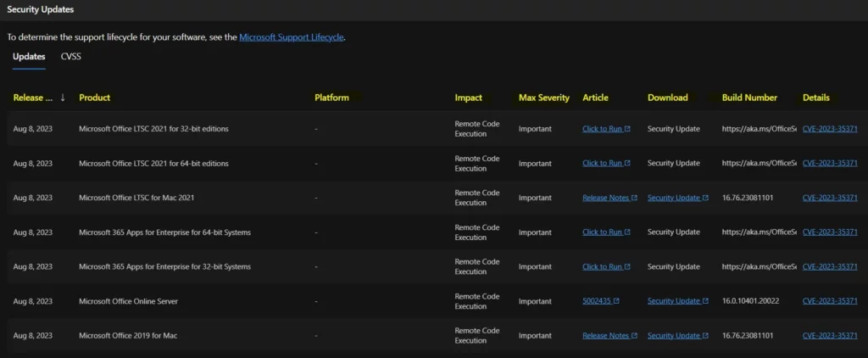Open Release Notes for Office LTSC for Mac 2021
Screen dimensions: 868x358
pos(605,198)
